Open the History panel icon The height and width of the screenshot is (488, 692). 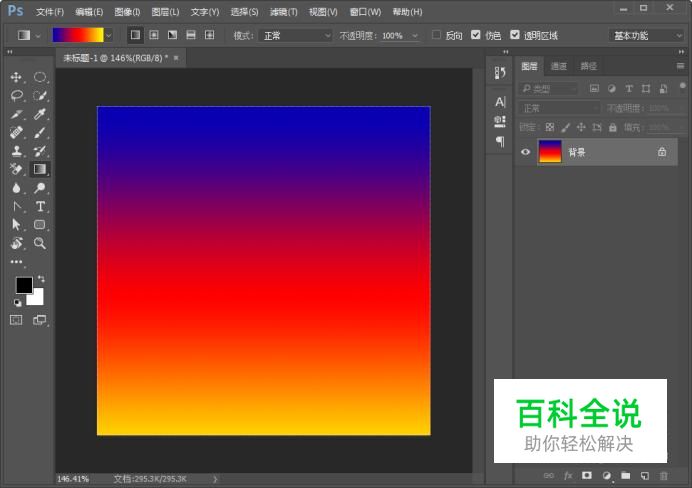pyautogui.click(x=500, y=73)
